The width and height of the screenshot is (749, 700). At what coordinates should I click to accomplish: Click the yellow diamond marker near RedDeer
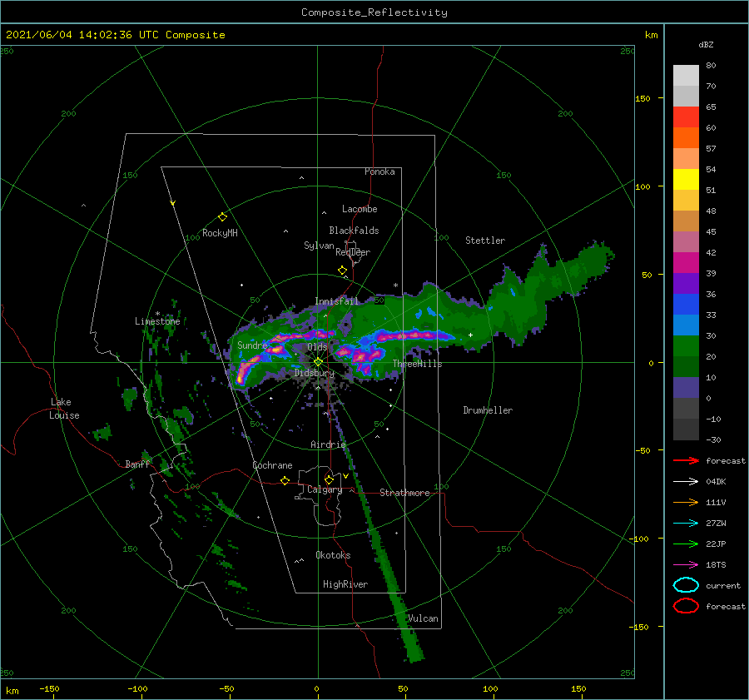(x=342, y=271)
